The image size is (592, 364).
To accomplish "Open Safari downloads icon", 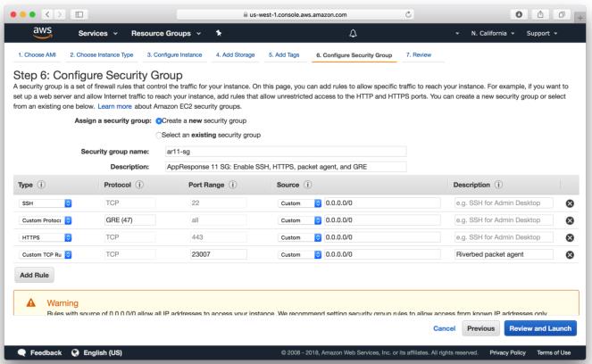I will tap(519, 14).
